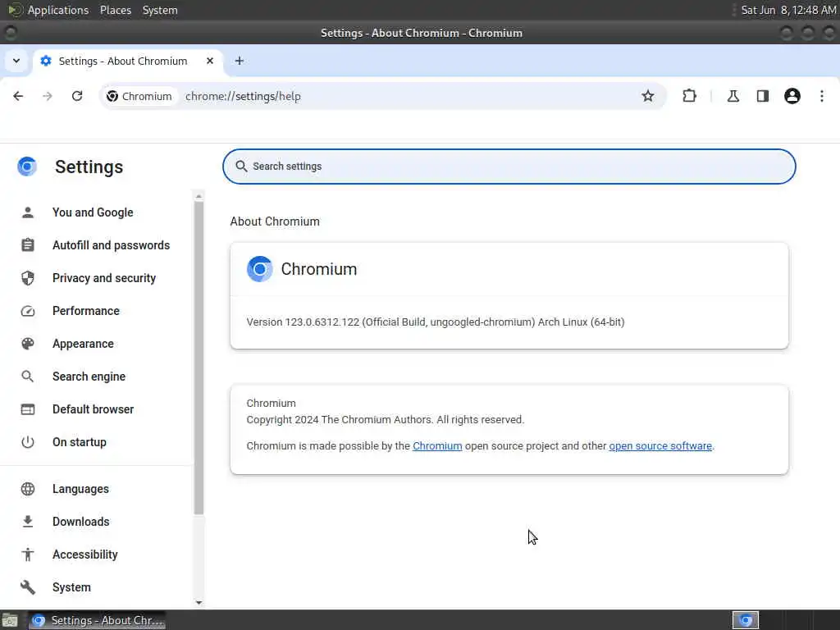Image resolution: width=840 pixels, height=630 pixels.
Task: Open Privacy and security settings
Action: click(104, 278)
